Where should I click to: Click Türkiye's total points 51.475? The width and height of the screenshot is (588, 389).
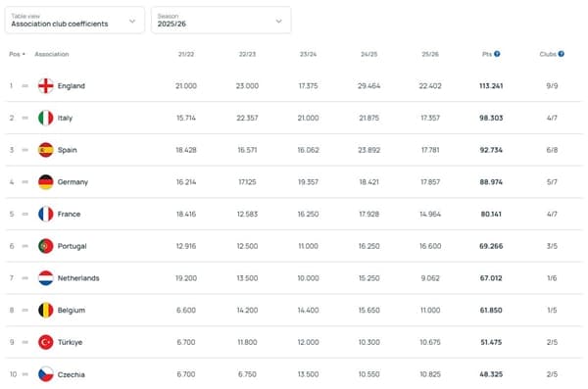tap(491, 342)
